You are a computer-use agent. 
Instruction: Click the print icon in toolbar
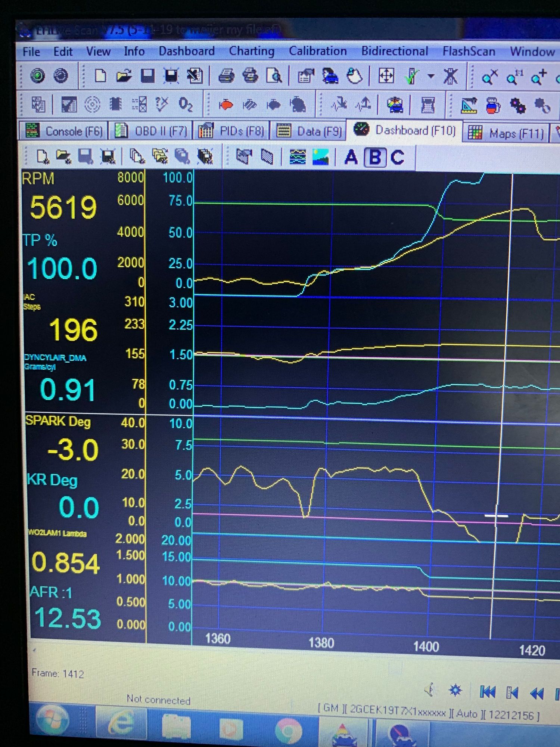pos(226,76)
